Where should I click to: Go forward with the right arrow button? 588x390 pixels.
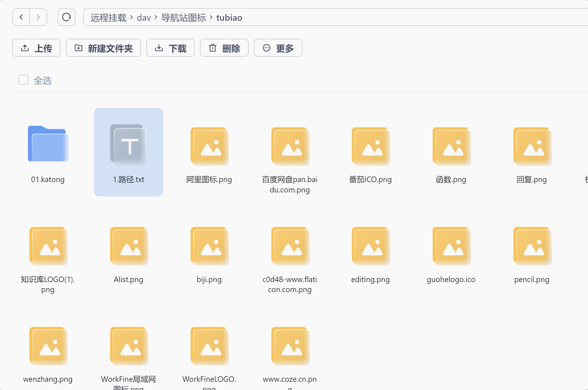[38, 17]
